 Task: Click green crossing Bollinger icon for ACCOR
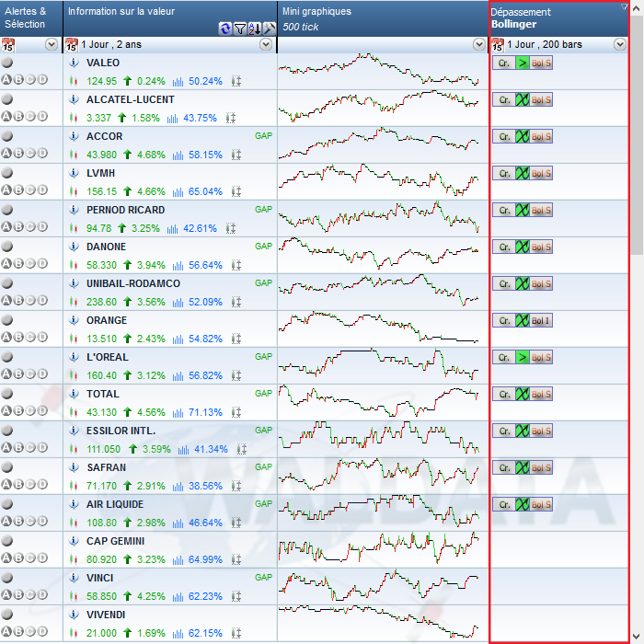point(523,136)
